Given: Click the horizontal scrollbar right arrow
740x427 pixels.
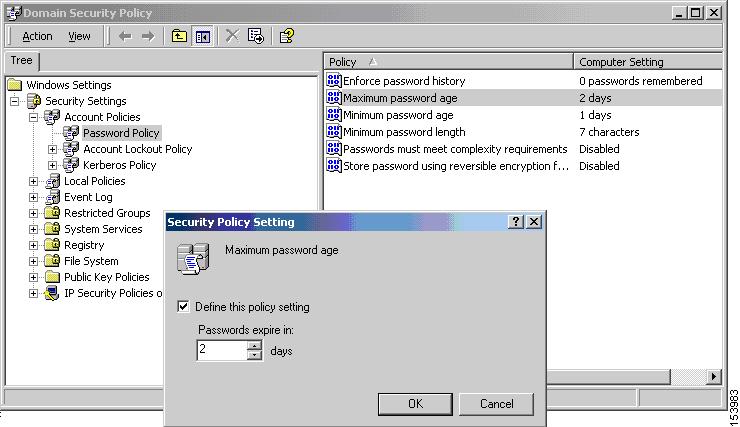Looking at the screenshot, I should pos(714,377).
